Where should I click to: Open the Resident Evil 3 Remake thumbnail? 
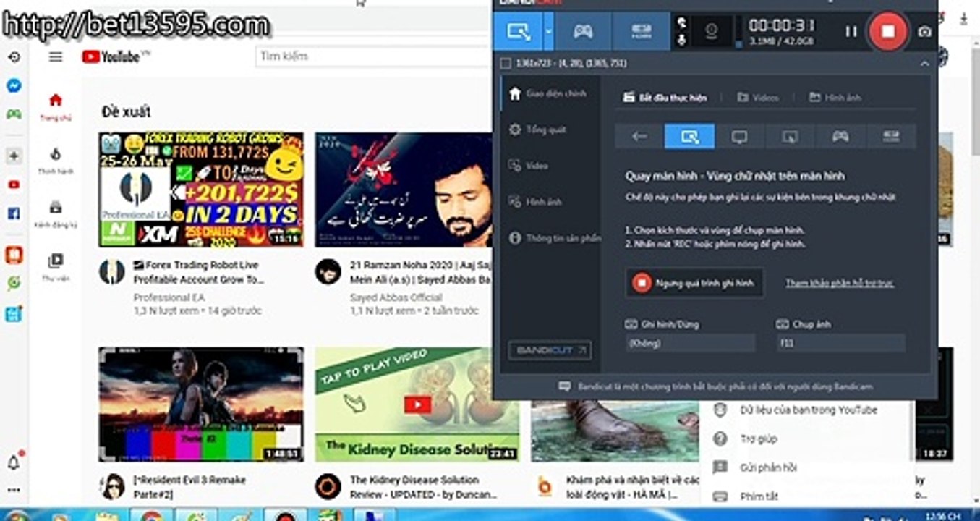click(201, 404)
